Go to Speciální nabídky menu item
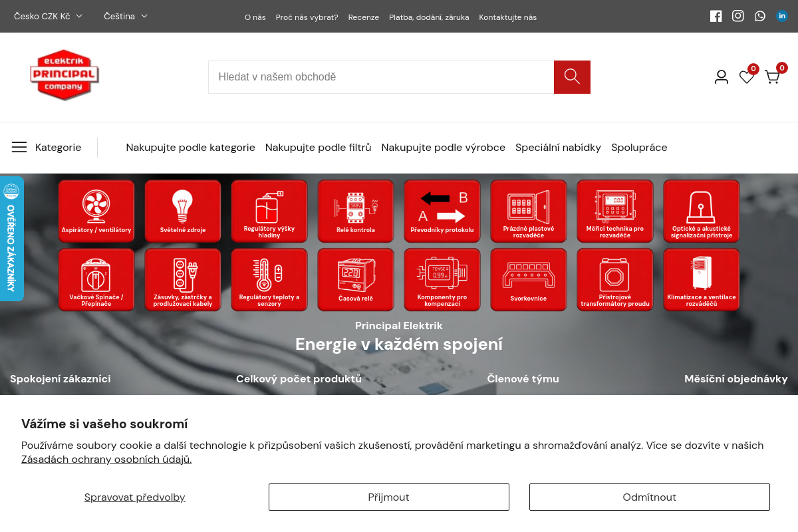The height and width of the screenshot is (532, 798). pos(558,148)
